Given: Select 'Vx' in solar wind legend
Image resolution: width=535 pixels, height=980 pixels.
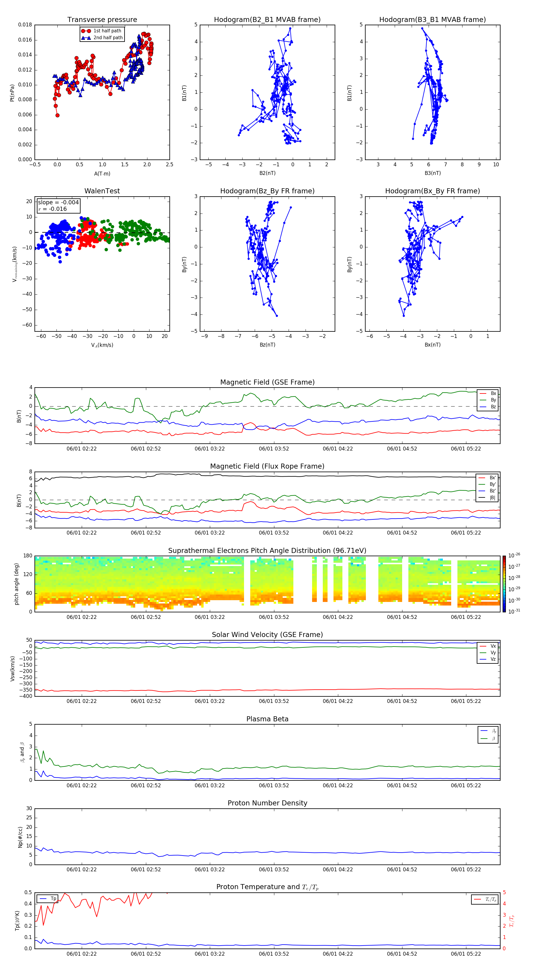Looking at the screenshot, I should point(488,646).
